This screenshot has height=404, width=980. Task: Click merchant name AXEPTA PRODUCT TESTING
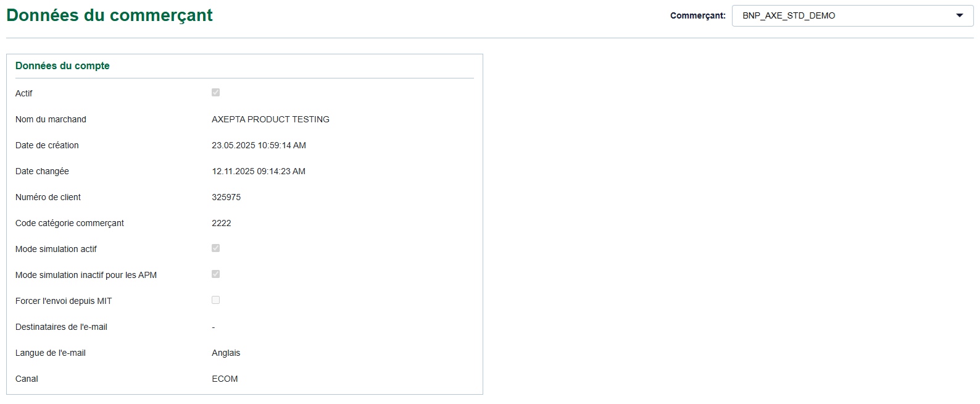270,119
